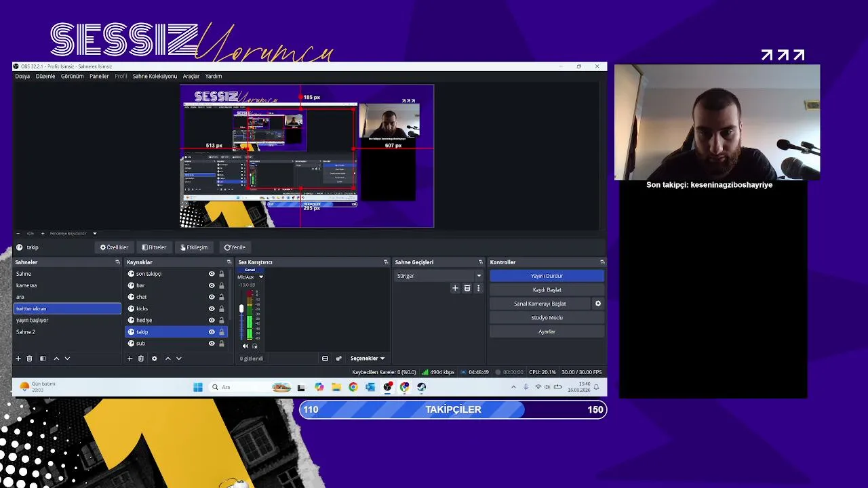Remove the Stinger transition with trash icon
This screenshot has height=488, width=868.
point(467,288)
